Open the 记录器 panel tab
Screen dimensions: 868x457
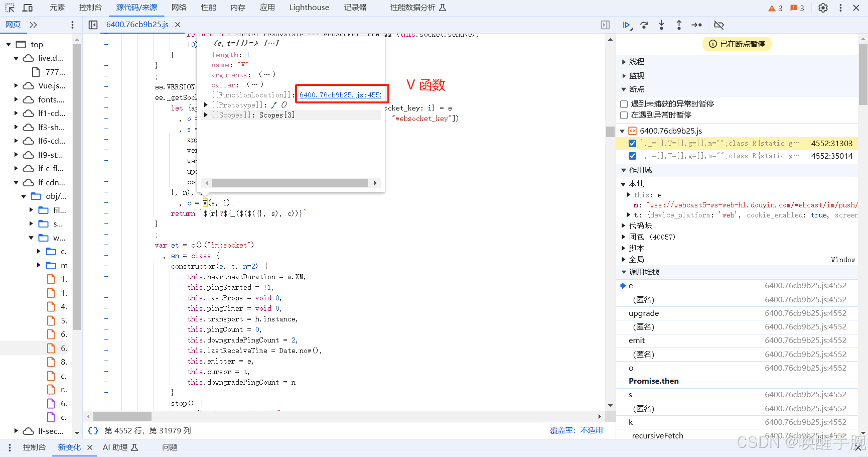355,8
